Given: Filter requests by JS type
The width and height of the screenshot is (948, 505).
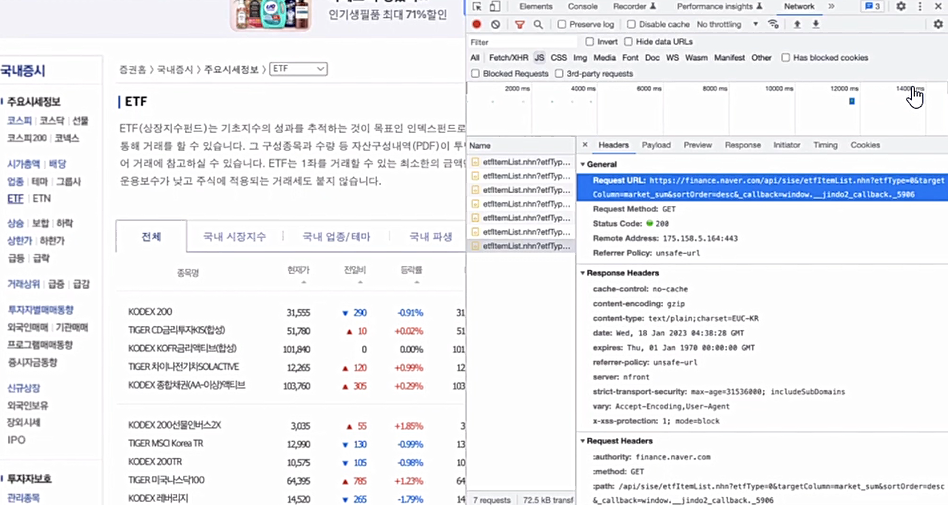Looking at the screenshot, I should pyautogui.click(x=539, y=57).
